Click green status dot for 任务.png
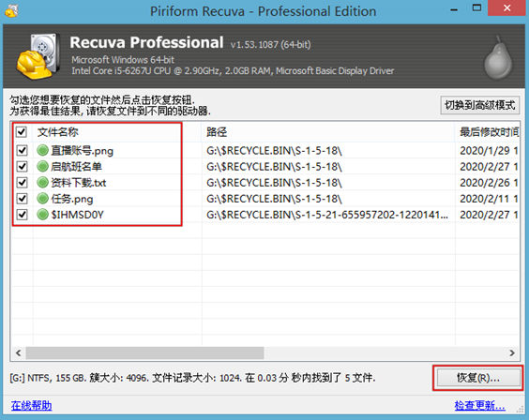529x420 pixels. [43, 199]
